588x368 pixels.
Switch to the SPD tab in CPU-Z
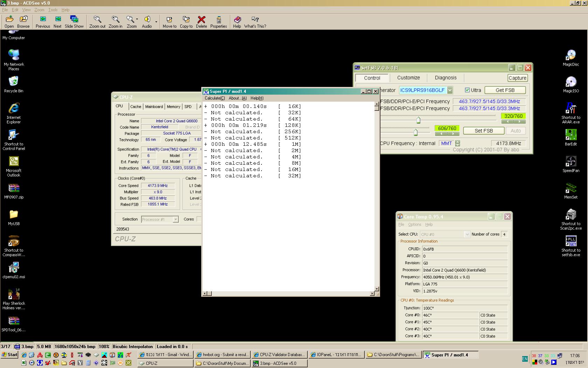[188, 107]
